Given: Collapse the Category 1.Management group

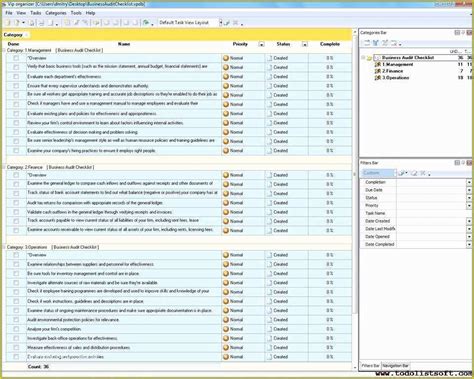Looking at the screenshot, I should point(4,50).
